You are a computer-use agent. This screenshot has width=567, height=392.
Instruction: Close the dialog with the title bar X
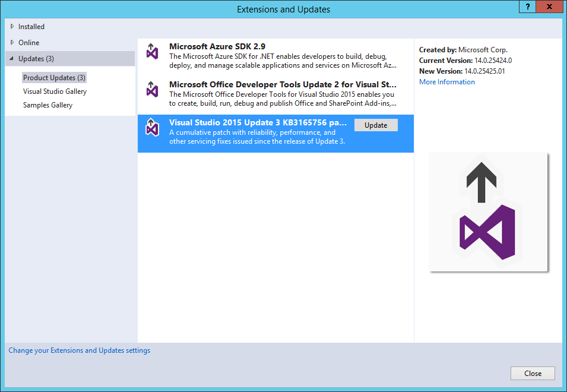(x=549, y=7)
